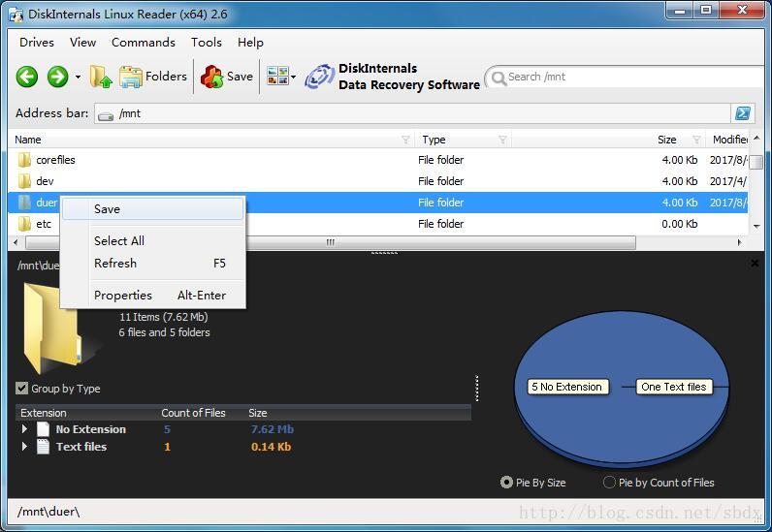
Task: Click the view mode icon in toolbar
Action: tap(277, 77)
